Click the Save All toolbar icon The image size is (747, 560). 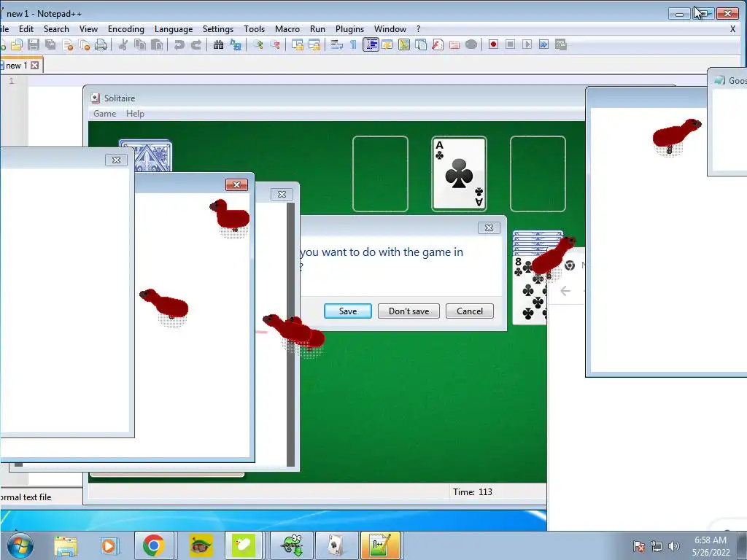50,44
